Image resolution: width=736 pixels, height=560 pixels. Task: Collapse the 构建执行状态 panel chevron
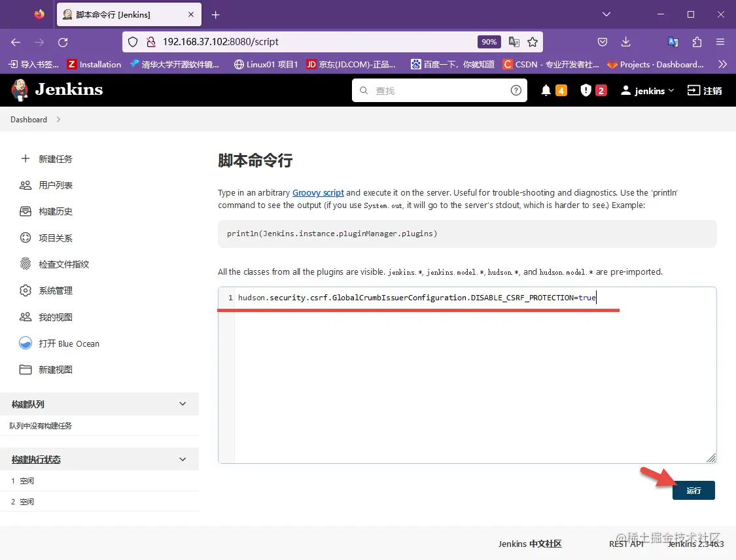(x=183, y=459)
